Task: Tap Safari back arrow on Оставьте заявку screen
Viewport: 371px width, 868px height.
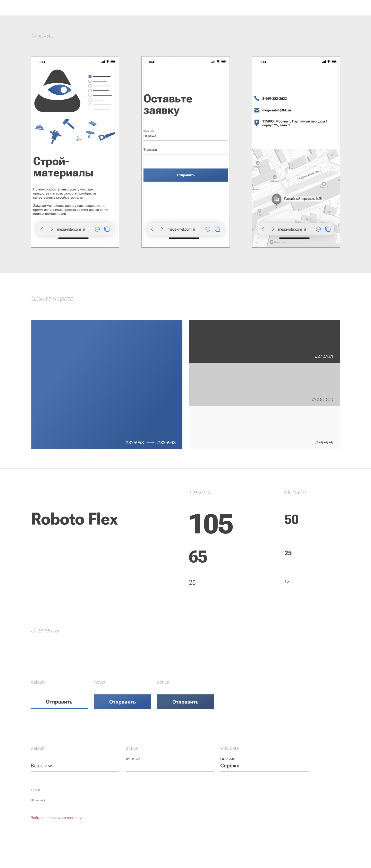Action: (152, 229)
